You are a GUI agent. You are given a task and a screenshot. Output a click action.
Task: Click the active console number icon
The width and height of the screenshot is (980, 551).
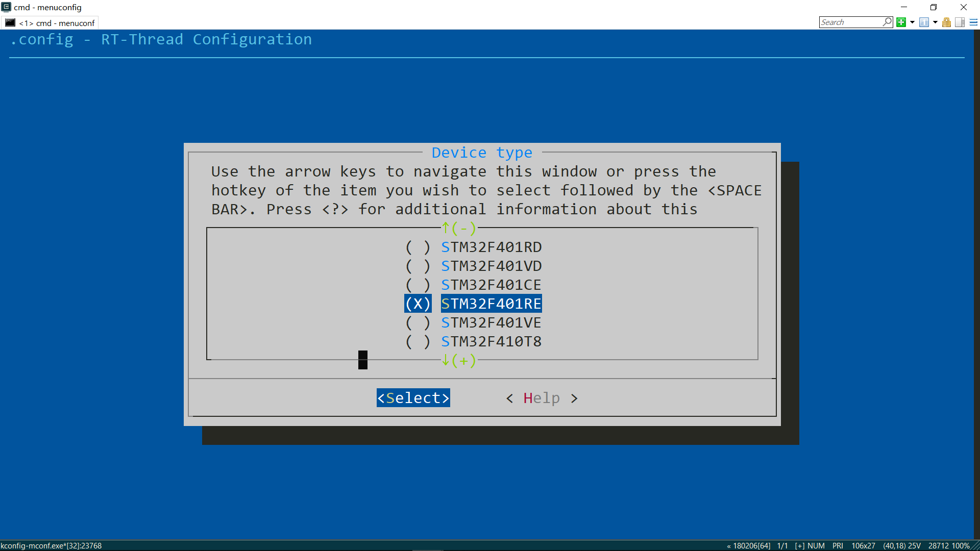coord(924,22)
